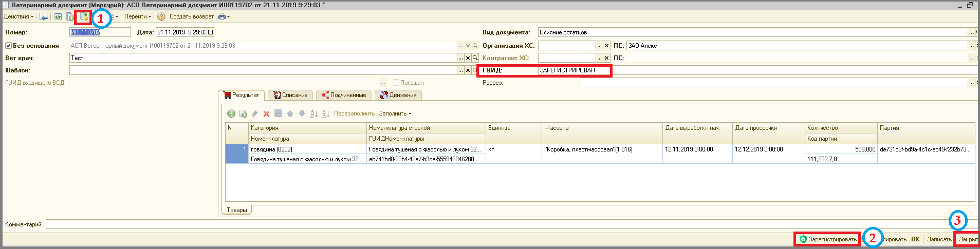Click the green add row icon

(x=231, y=113)
